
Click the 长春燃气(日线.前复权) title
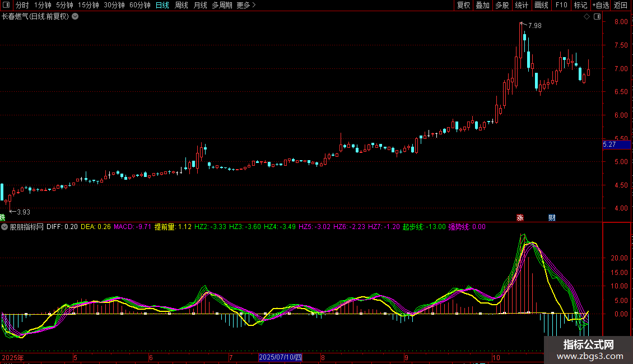click(35, 17)
